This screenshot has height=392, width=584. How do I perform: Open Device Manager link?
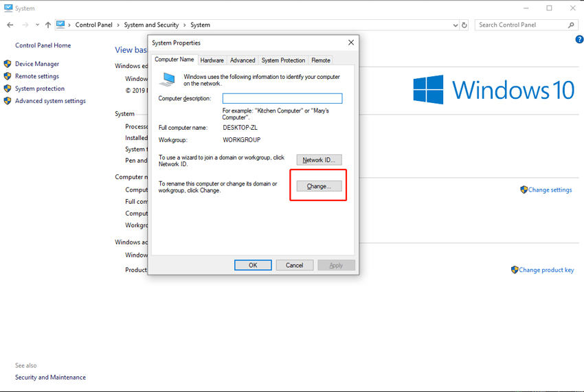(37, 64)
